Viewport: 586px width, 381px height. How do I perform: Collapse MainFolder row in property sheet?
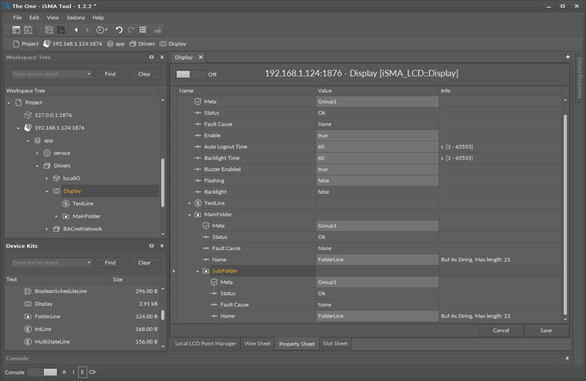(x=189, y=215)
